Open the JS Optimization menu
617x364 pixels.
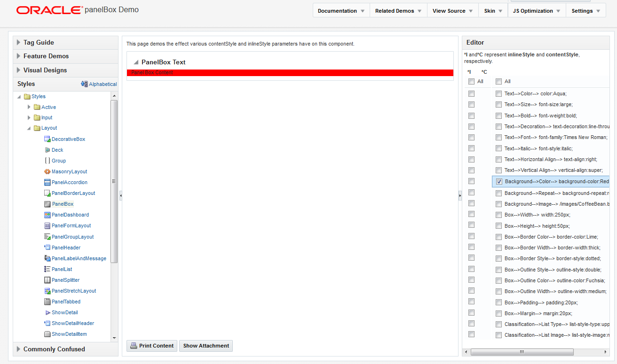pos(537,11)
